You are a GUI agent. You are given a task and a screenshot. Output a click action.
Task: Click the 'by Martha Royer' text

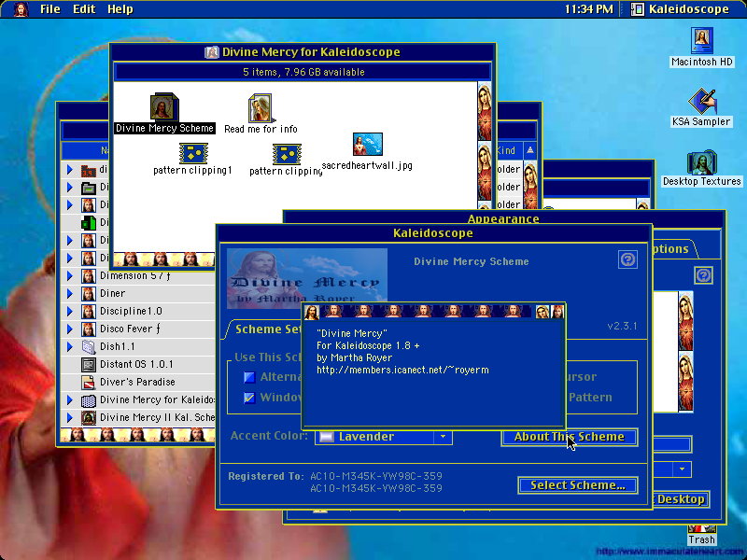tap(354, 357)
